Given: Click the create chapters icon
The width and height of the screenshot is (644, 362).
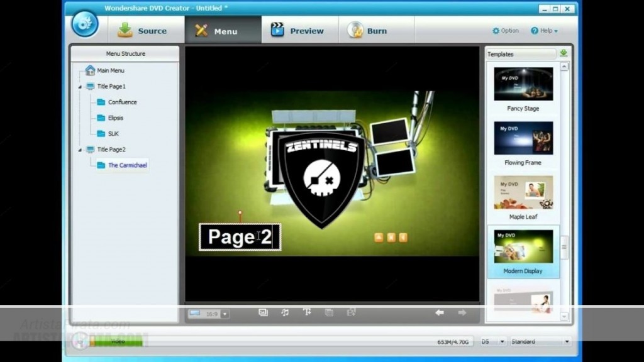Looking at the screenshot, I should pos(351,313).
